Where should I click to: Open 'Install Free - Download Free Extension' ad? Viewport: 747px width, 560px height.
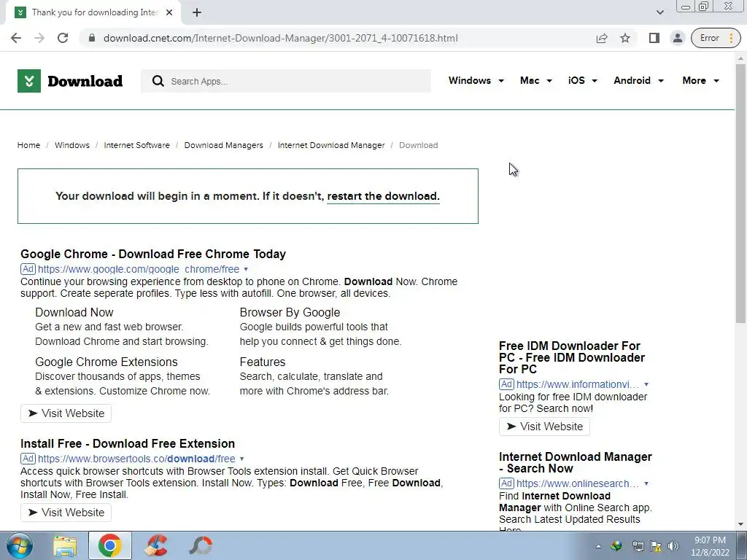[x=128, y=443]
